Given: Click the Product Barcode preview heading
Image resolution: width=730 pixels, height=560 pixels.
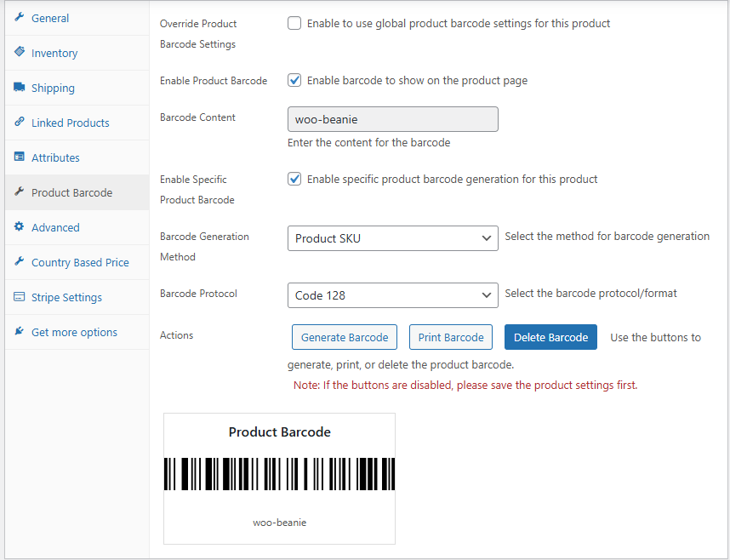Looking at the screenshot, I should point(279,432).
